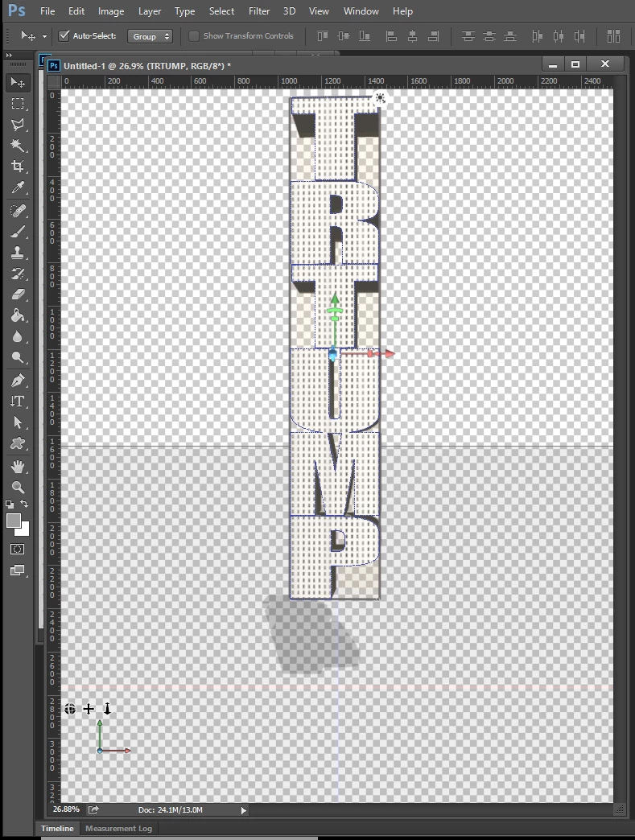Switch to the Measurement Log tab
635x840 pixels.
click(x=119, y=828)
